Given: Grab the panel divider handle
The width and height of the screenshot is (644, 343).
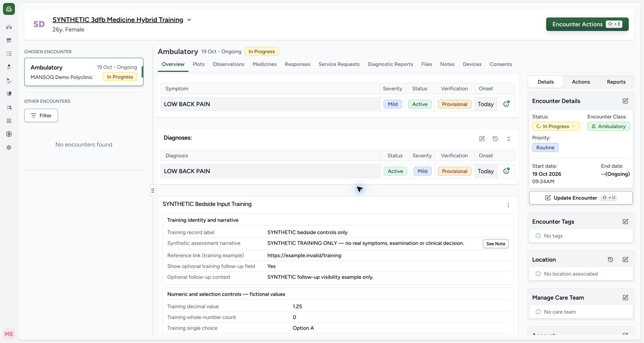Looking at the screenshot, I should point(153,191).
